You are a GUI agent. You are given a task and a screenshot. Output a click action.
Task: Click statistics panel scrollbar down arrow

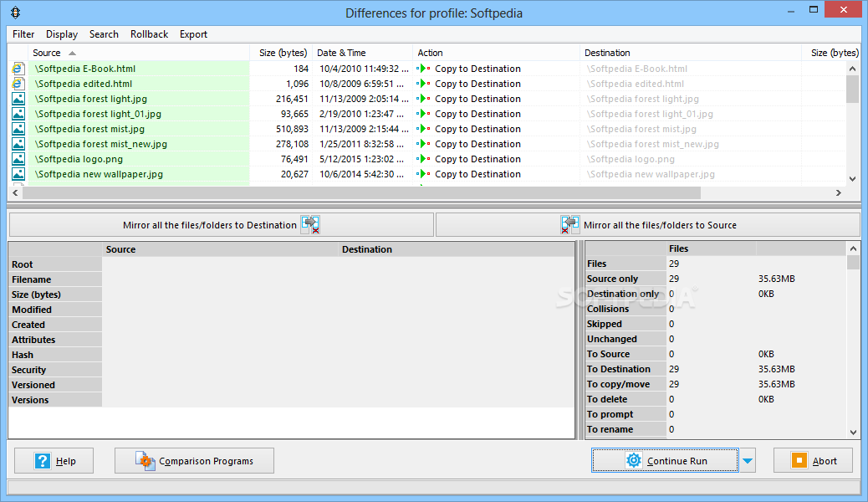pos(853,433)
